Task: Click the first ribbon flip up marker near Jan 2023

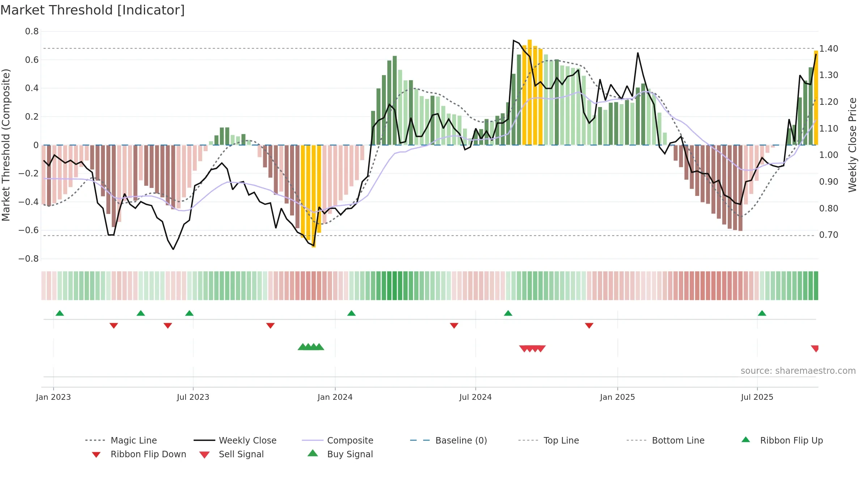Action: pyautogui.click(x=60, y=313)
